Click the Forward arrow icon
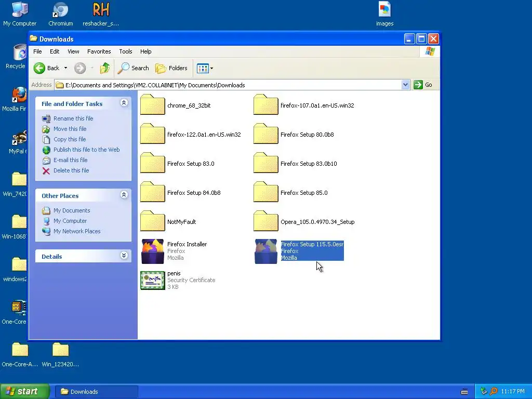This screenshot has width=532, height=399. tap(80, 68)
